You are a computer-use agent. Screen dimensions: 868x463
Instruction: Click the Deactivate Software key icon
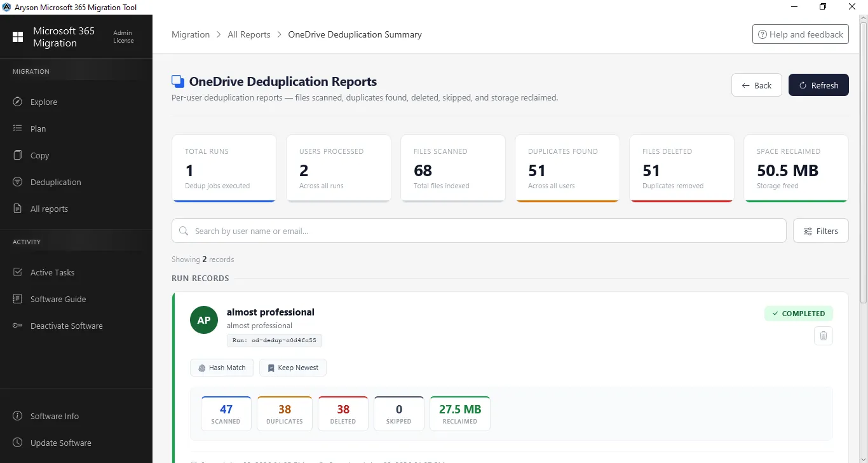tap(18, 326)
